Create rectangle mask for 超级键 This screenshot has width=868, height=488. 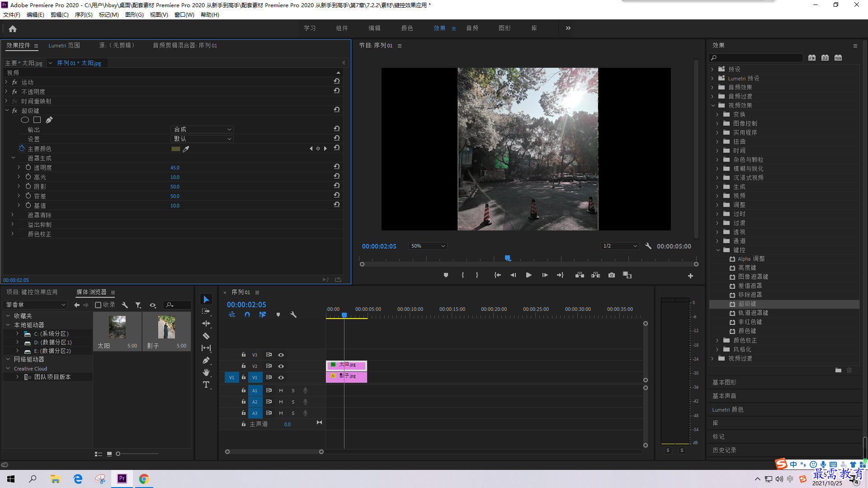click(37, 120)
